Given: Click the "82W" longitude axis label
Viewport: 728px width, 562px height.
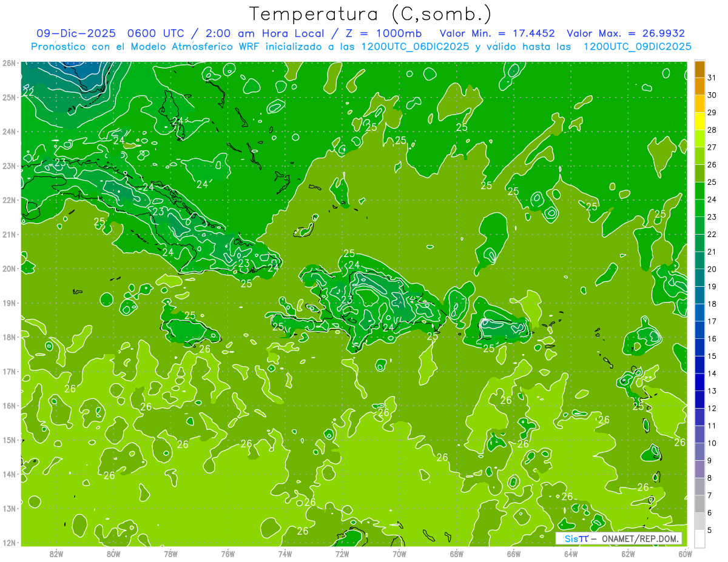Looking at the screenshot, I should point(56,553).
